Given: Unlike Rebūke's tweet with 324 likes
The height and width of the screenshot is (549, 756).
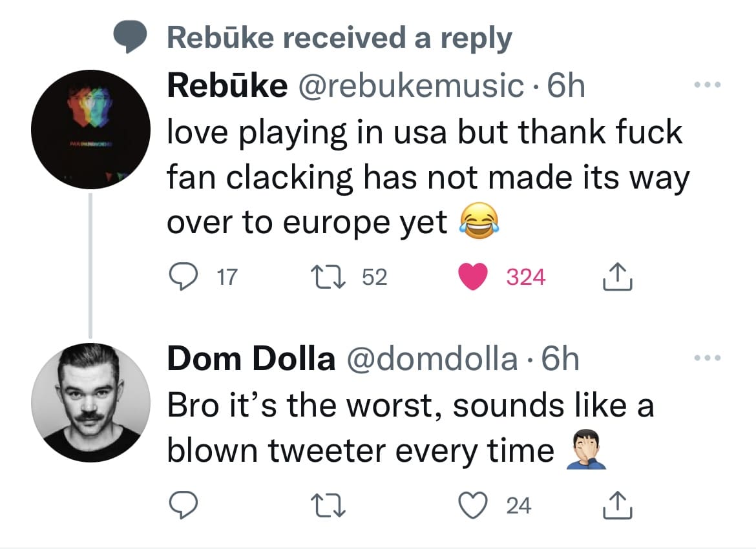Looking at the screenshot, I should pos(472,278).
